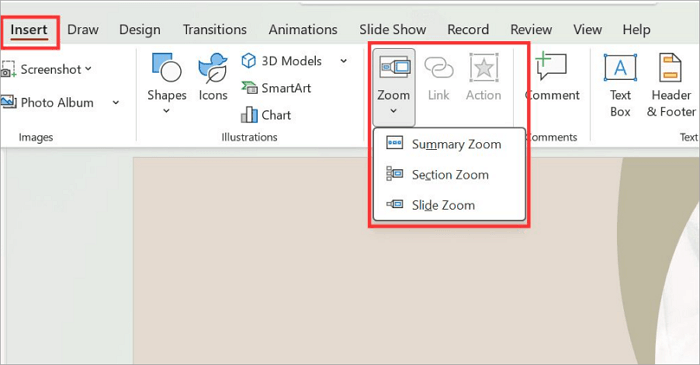Collapse the Zoom dropdown chevron
Screen dimensions: 700x365
pyautogui.click(x=393, y=111)
